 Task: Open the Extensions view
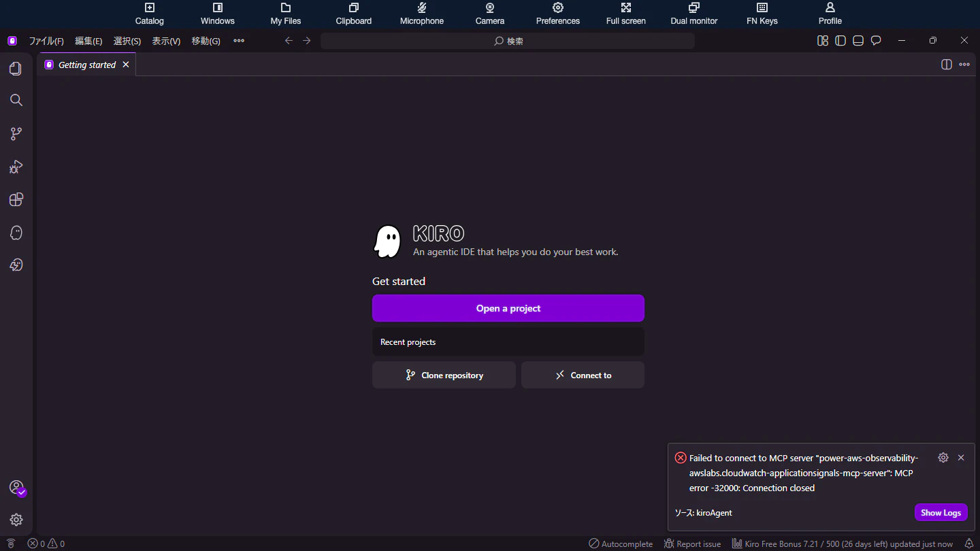16,199
